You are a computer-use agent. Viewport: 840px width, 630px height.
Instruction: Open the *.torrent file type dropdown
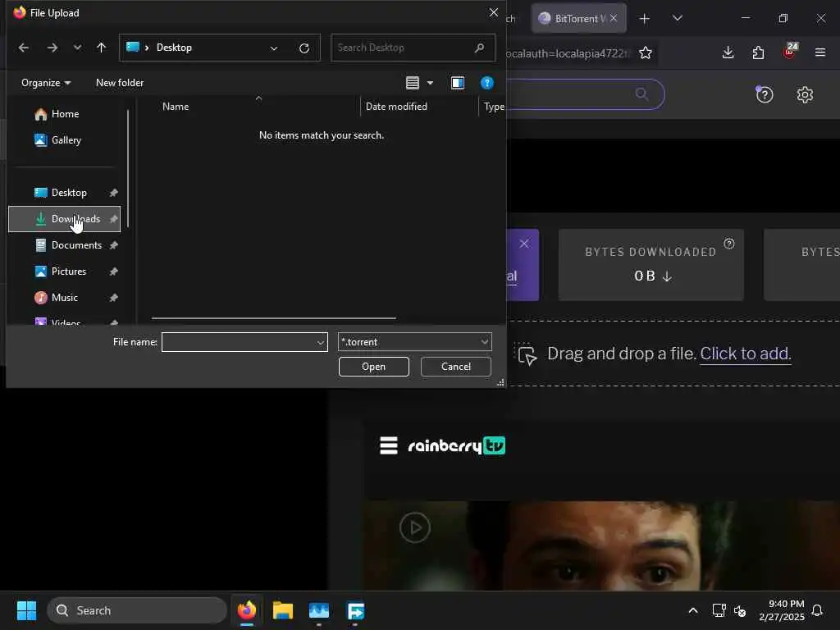point(414,342)
